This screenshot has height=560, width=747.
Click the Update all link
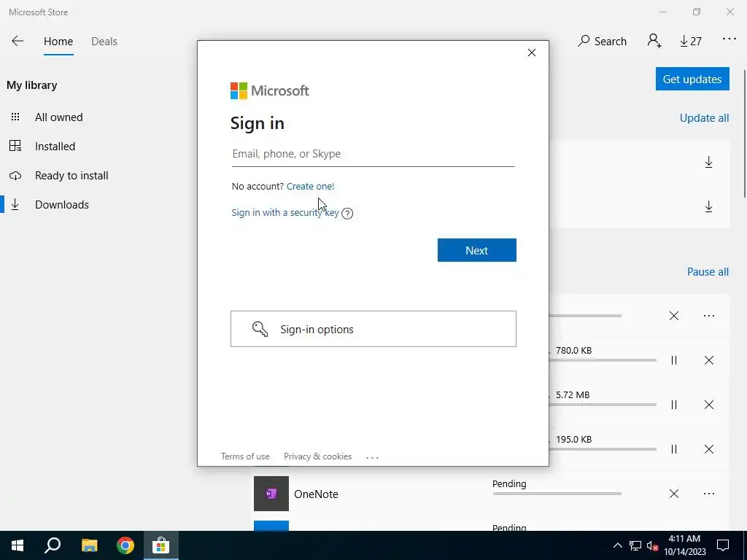704,118
